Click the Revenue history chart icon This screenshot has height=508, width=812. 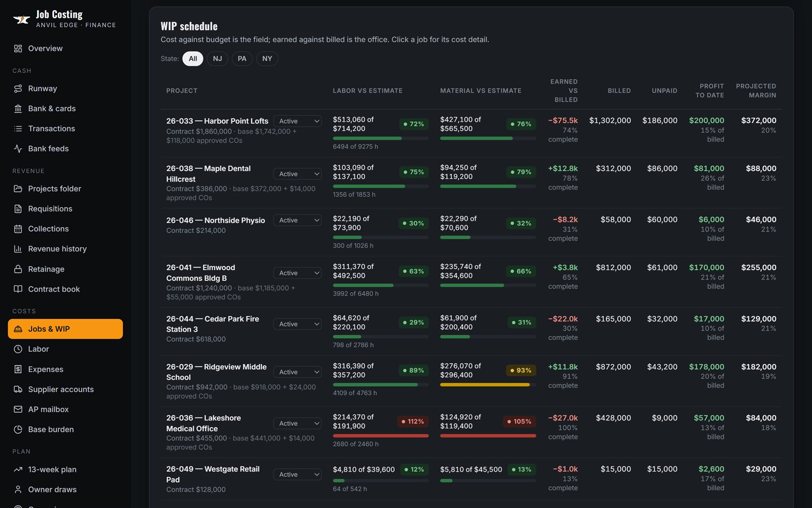pos(18,249)
